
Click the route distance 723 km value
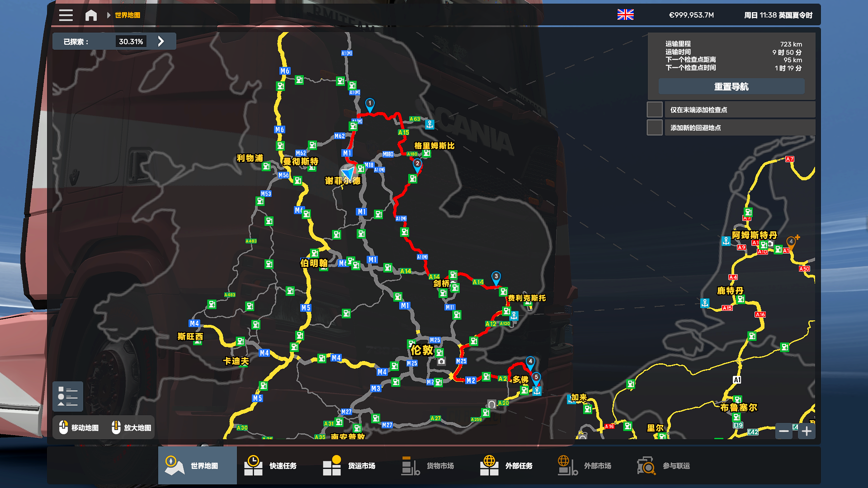(791, 44)
